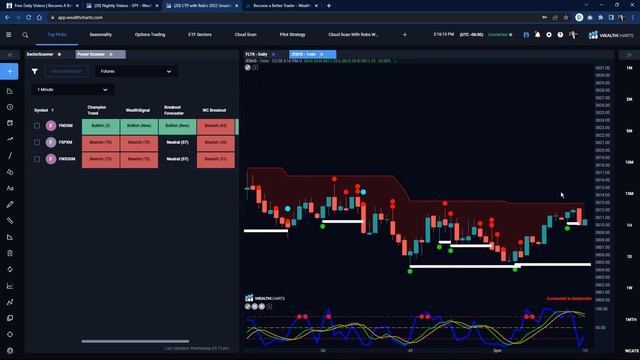Open the calendar tool in left sidebar

coord(10,123)
